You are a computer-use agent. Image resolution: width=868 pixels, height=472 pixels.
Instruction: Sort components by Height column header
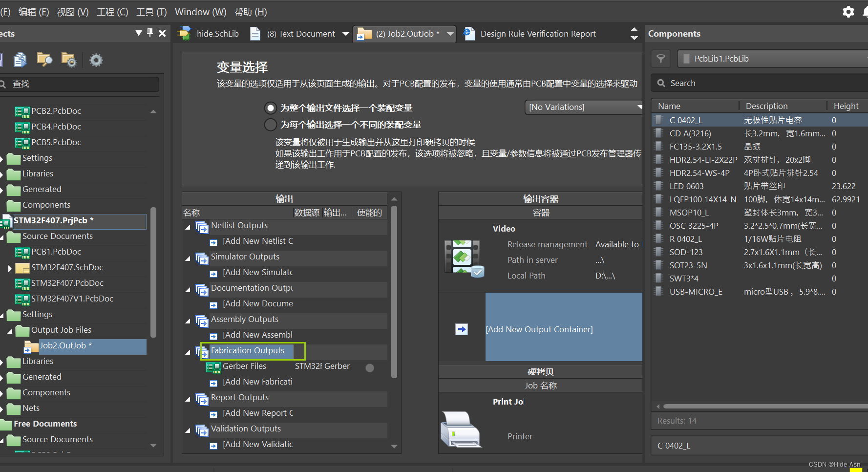click(846, 106)
